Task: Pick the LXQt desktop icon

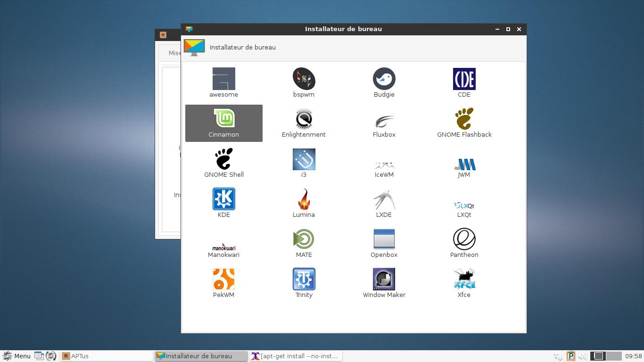Action: 464,206
